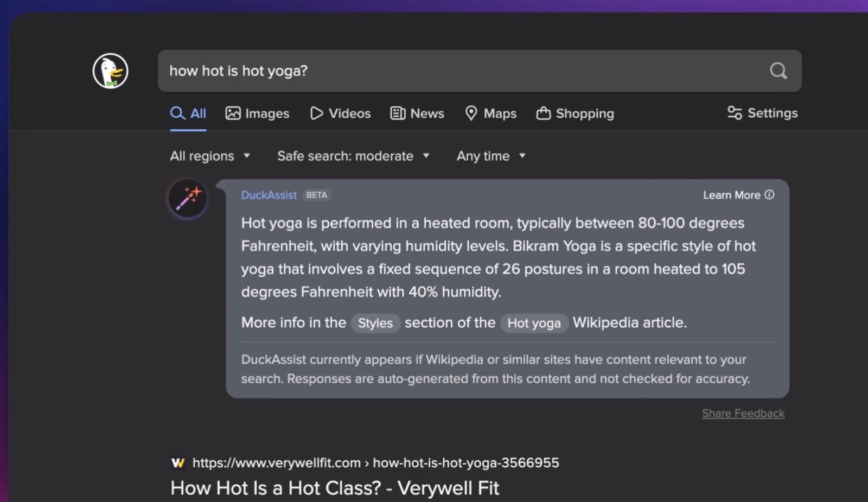This screenshot has height=502, width=868.
Task: Switch to the Shopping tab
Action: (x=575, y=113)
